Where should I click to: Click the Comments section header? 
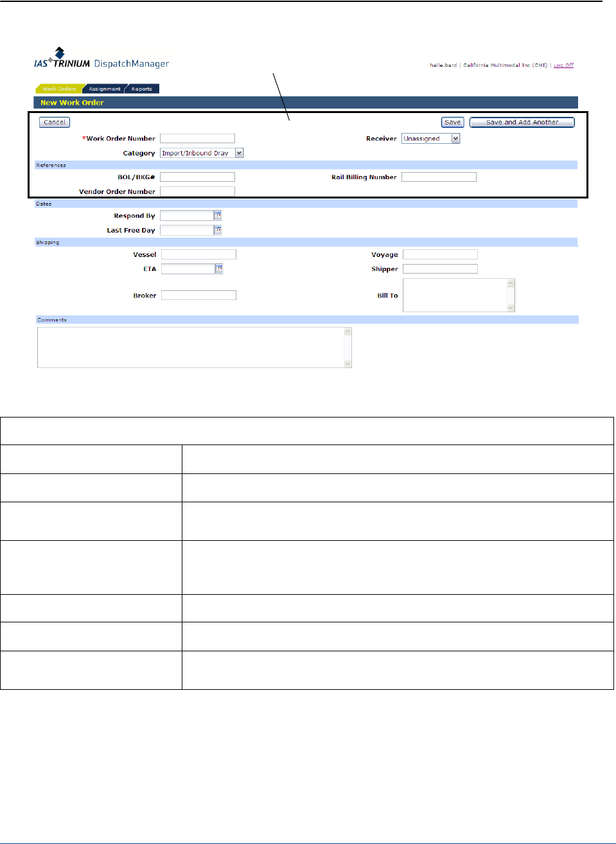click(307, 319)
